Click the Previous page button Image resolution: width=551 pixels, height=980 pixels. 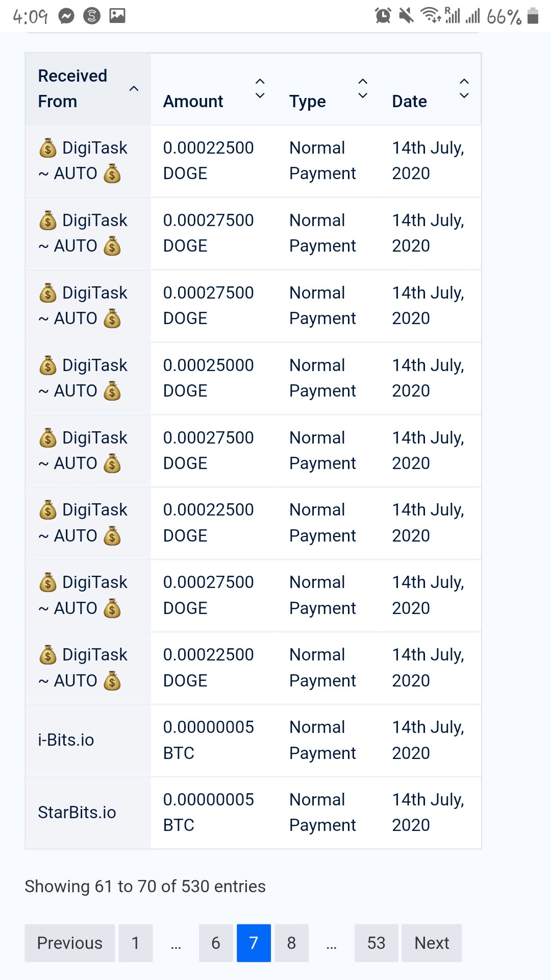click(x=70, y=943)
